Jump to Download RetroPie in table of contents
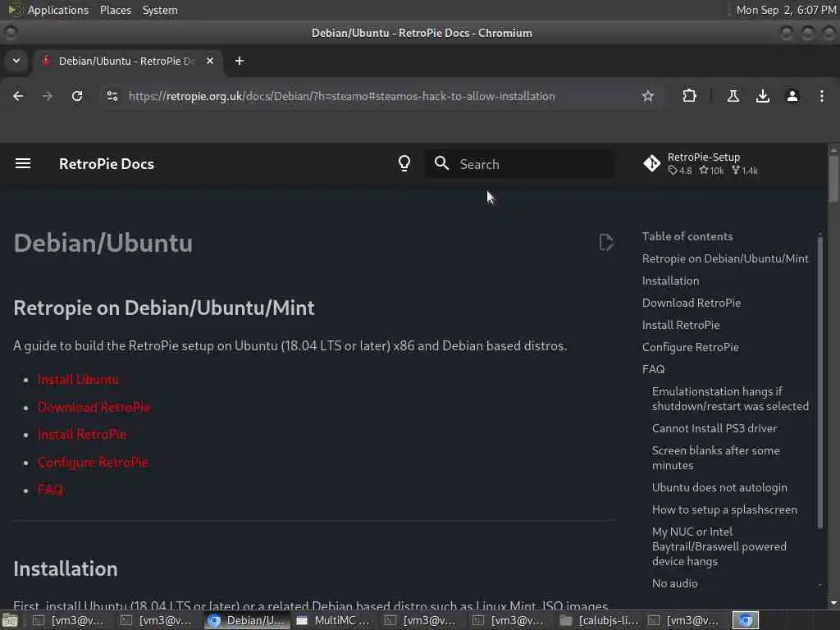 tap(692, 303)
